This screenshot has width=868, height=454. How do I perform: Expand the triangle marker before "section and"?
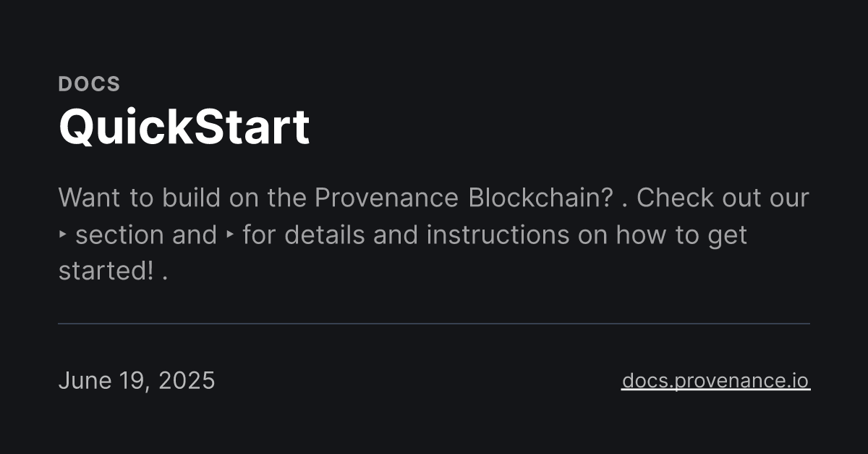62,235
